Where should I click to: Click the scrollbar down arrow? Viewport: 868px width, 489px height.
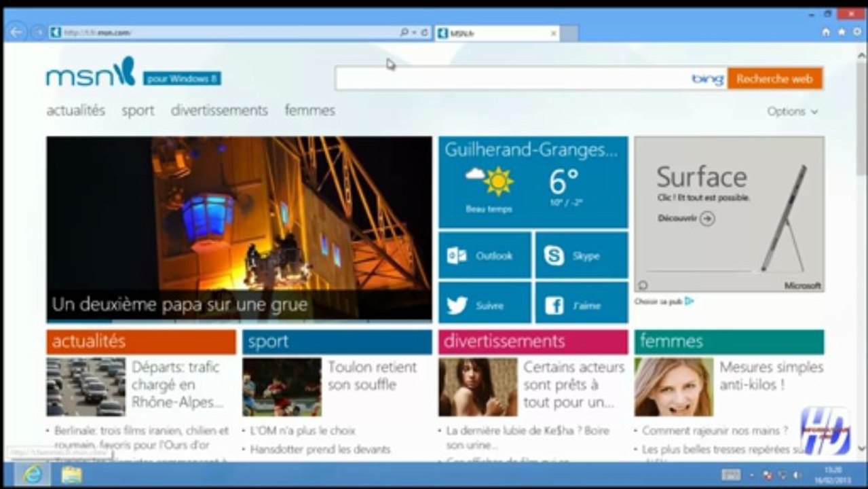pyautogui.click(x=862, y=448)
